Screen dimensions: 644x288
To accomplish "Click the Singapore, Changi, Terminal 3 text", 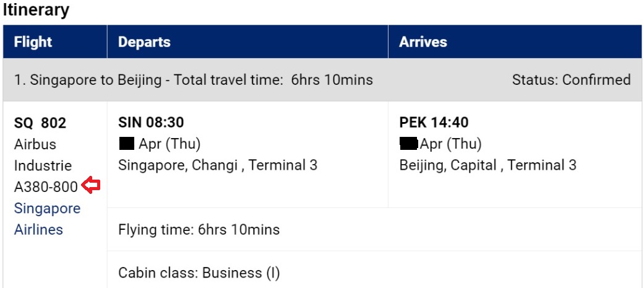I will coord(218,165).
